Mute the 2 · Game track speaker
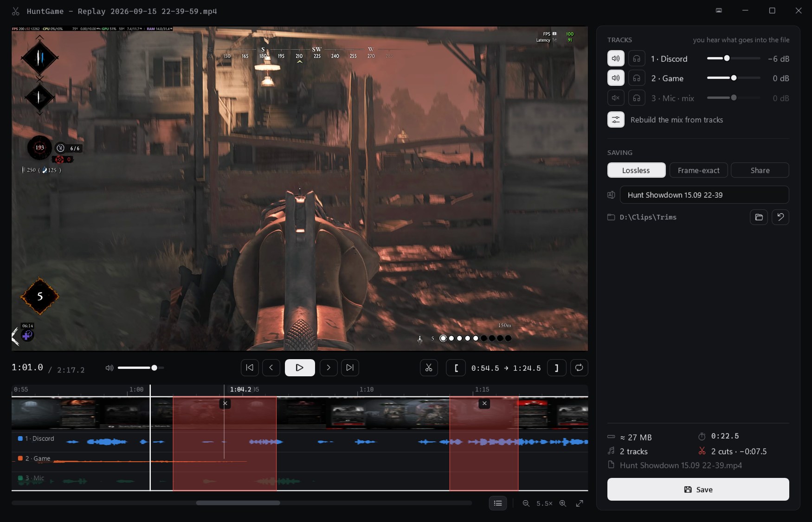The height and width of the screenshot is (522, 812). click(x=616, y=78)
